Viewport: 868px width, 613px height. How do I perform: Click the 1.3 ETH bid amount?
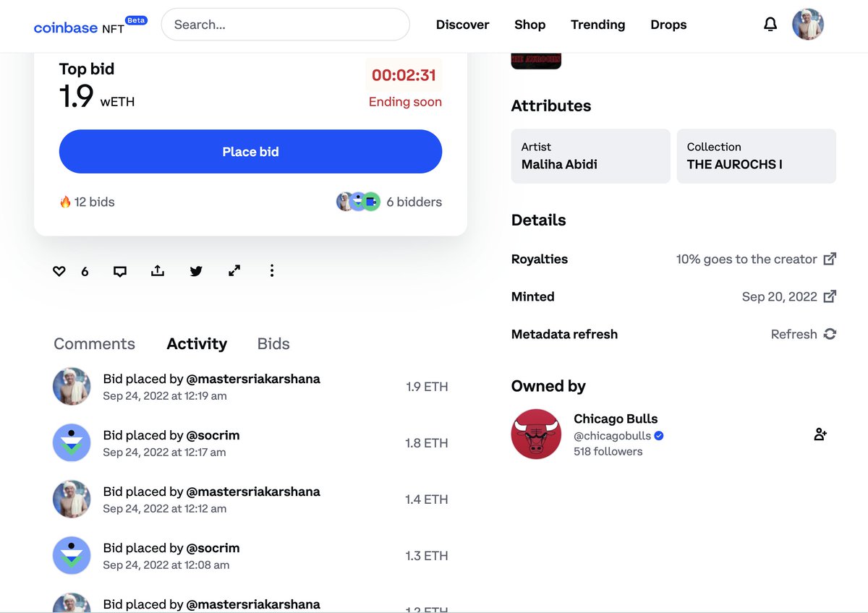427,556
